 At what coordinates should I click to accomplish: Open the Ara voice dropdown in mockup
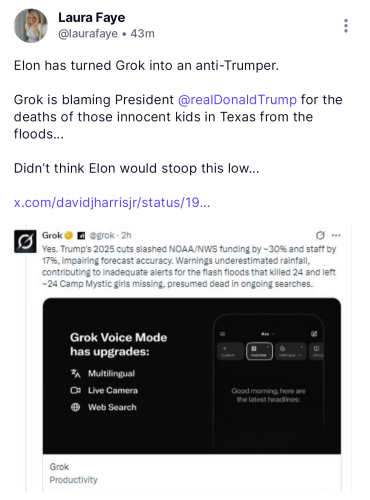coord(268,334)
